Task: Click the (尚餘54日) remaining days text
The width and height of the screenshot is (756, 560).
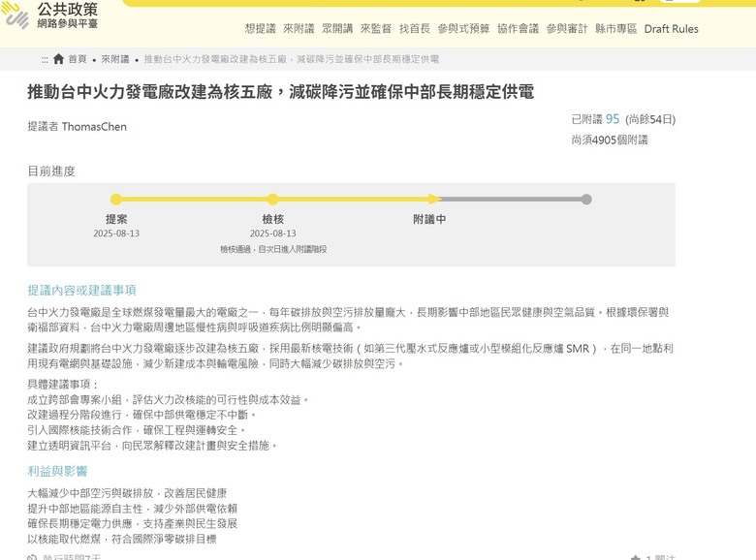Action: pyautogui.click(x=650, y=119)
